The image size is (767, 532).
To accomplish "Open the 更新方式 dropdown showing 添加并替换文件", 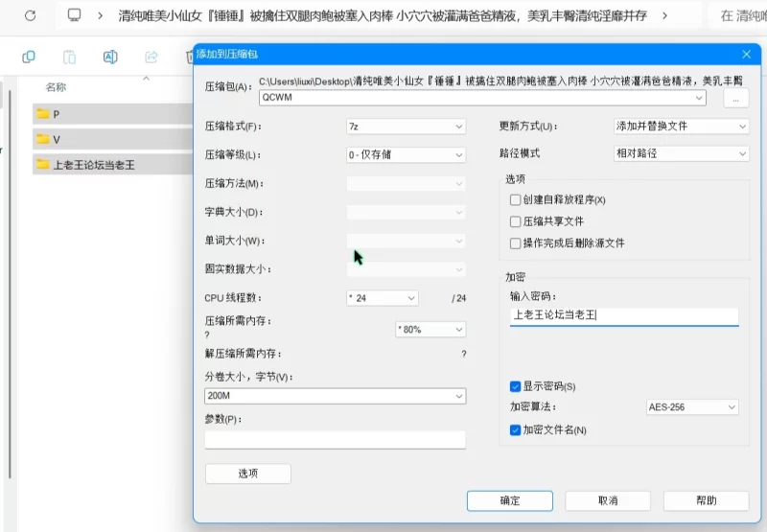I will tap(681, 127).
